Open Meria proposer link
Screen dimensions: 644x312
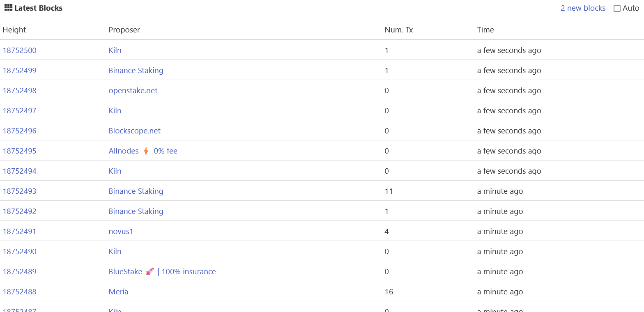click(119, 292)
